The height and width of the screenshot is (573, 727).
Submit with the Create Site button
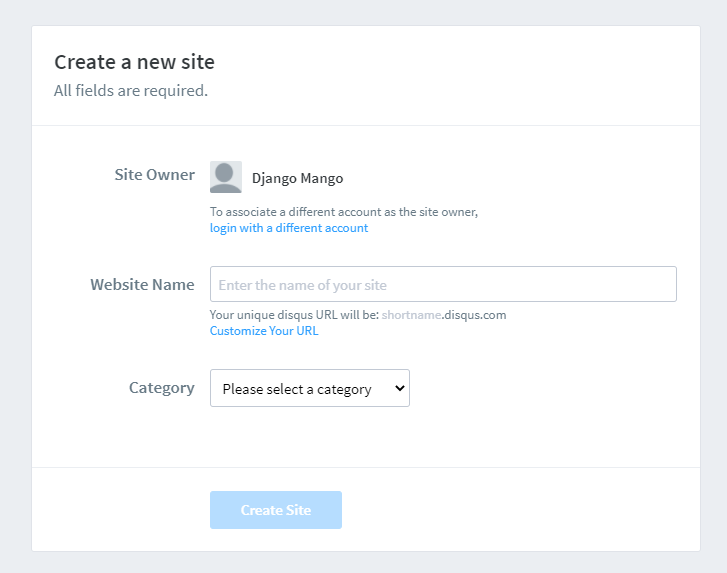click(276, 510)
